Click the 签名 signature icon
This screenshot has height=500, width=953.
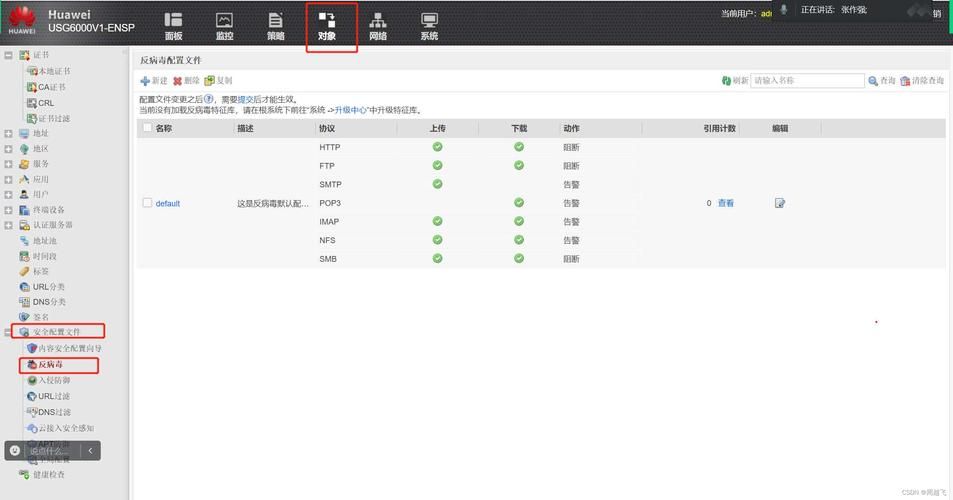tap(24, 317)
